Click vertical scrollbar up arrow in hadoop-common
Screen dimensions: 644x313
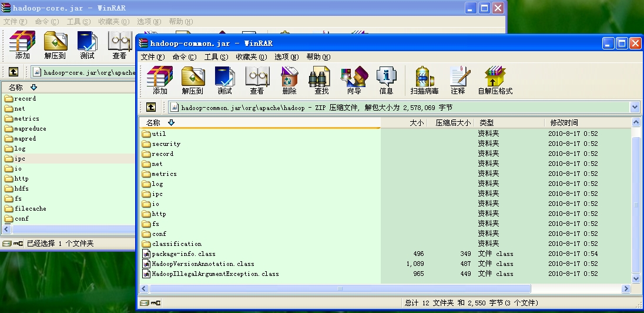636,122
